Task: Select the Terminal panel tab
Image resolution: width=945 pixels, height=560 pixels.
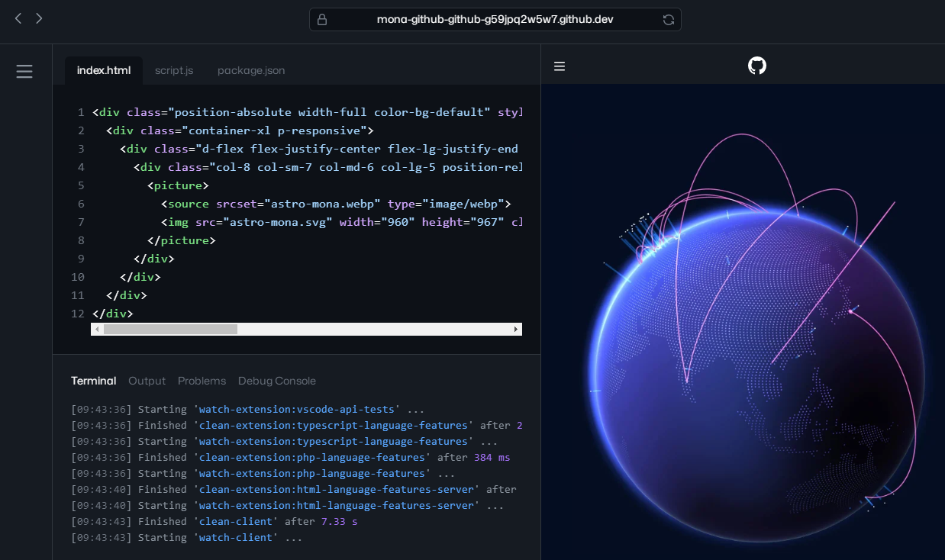Action: (94, 381)
